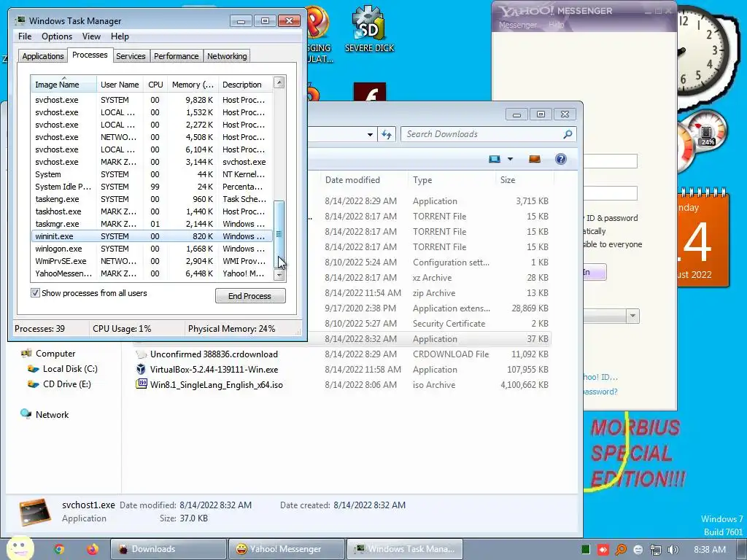747x560 pixels.
Task: Switch to the Services tab
Action: [x=131, y=56]
